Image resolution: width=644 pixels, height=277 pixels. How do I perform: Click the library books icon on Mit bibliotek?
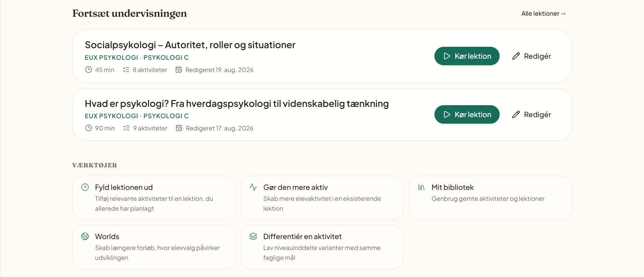(x=421, y=187)
